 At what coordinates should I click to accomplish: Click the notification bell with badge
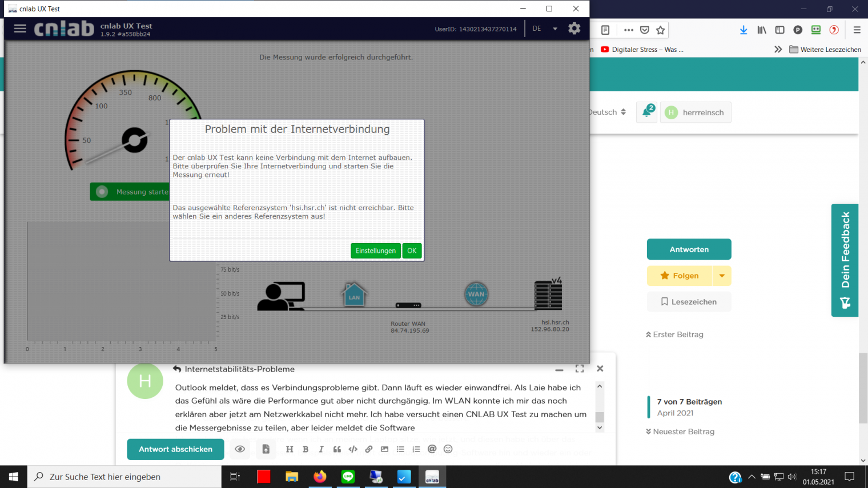646,112
